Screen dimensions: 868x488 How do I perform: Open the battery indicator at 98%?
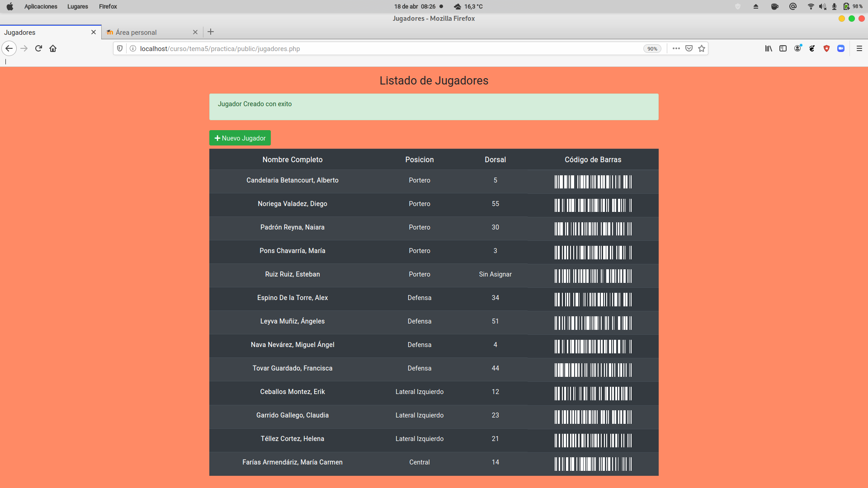(853, 6)
